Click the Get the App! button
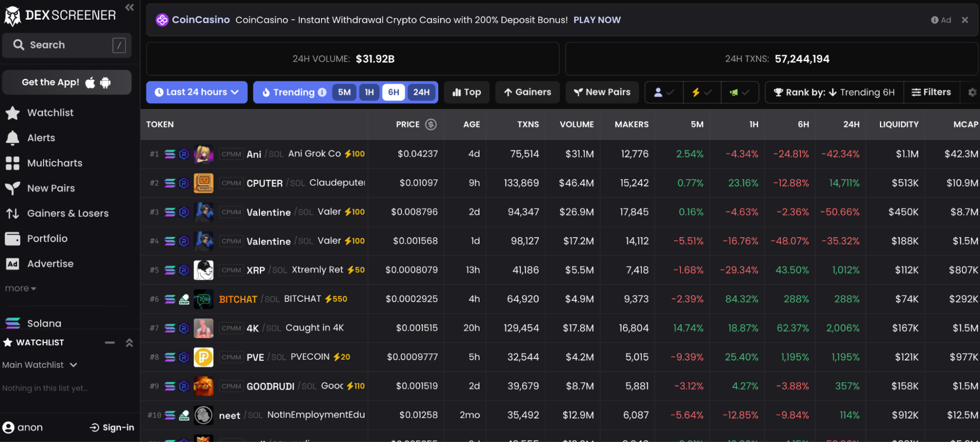Viewport: 980px width, 442px height. [67, 82]
